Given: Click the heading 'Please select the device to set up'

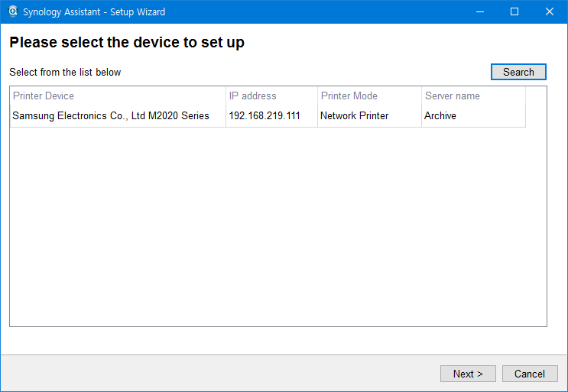Looking at the screenshot, I should [x=127, y=43].
